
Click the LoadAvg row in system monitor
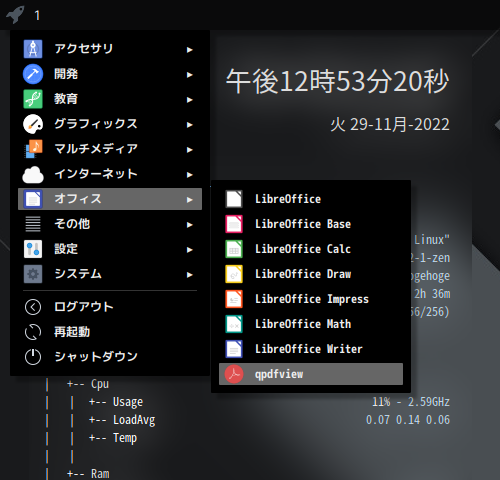click(x=134, y=420)
